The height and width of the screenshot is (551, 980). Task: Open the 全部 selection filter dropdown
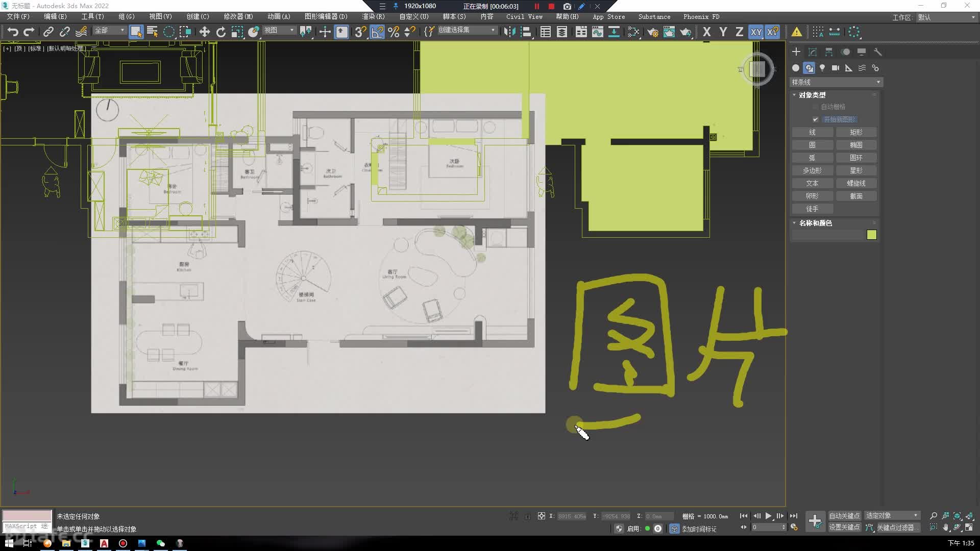pyautogui.click(x=110, y=31)
